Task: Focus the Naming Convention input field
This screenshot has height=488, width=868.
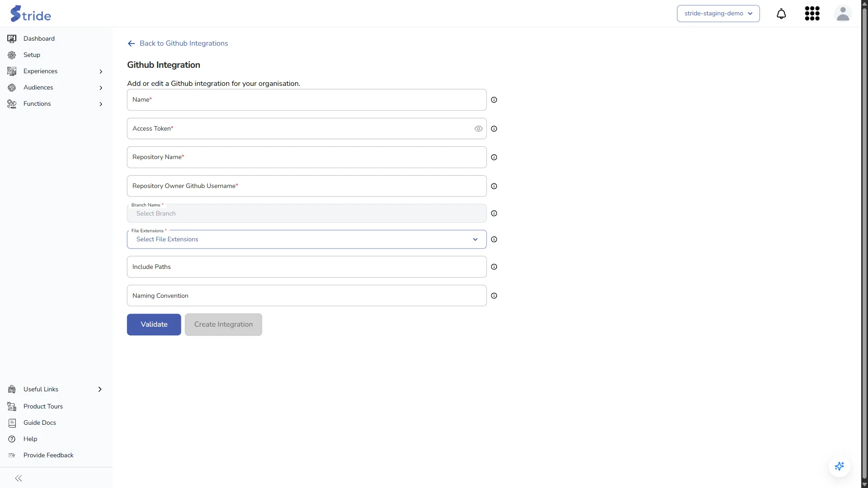Action: click(x=307, y=296)
